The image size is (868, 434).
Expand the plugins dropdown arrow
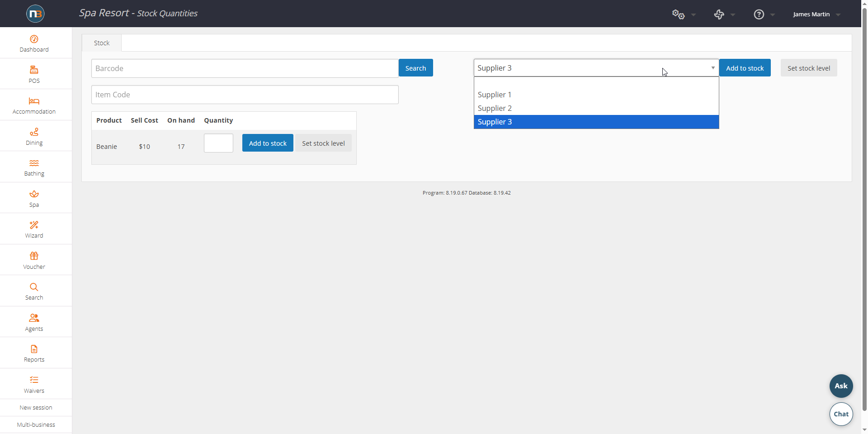pos(733,15)
